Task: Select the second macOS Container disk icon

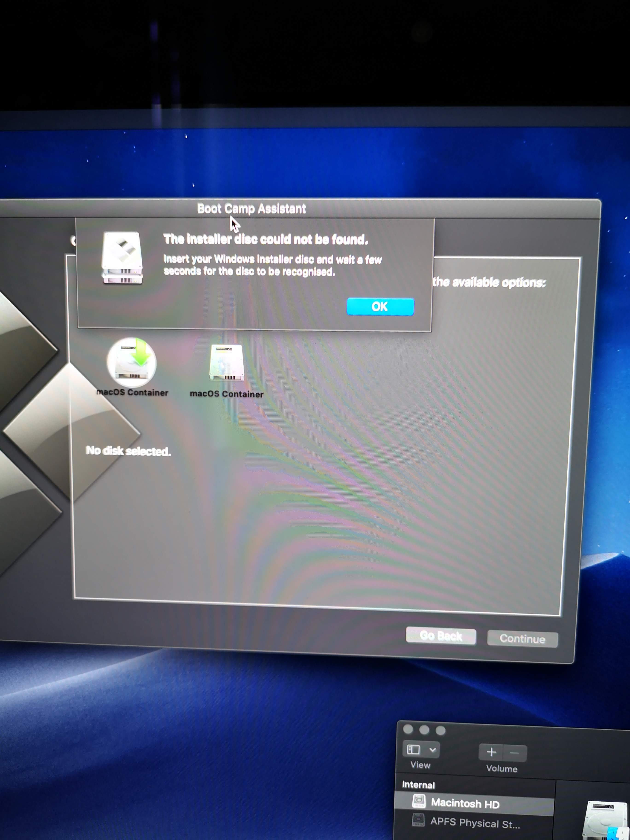Action: 226,363
